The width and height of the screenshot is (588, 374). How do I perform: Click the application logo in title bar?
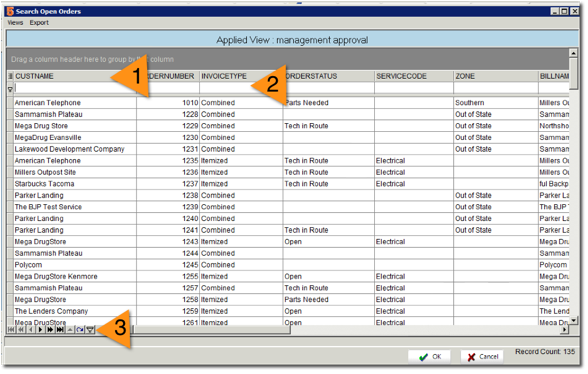[10, 11]
